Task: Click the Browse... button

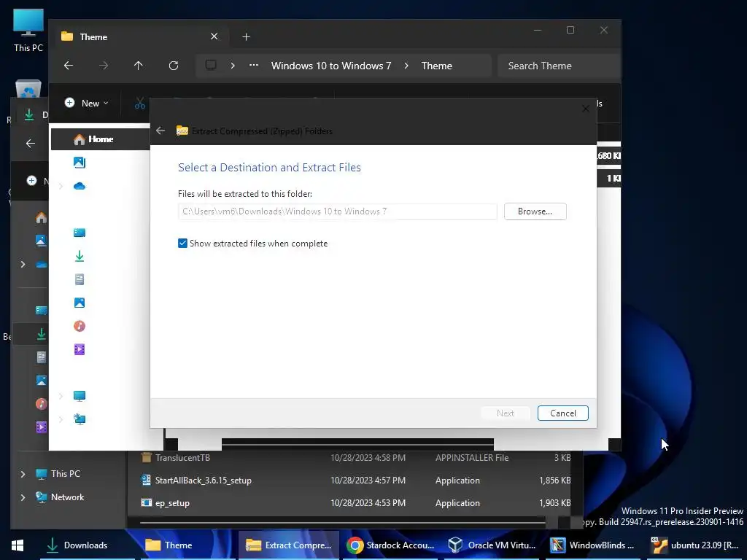Action: 535,211
